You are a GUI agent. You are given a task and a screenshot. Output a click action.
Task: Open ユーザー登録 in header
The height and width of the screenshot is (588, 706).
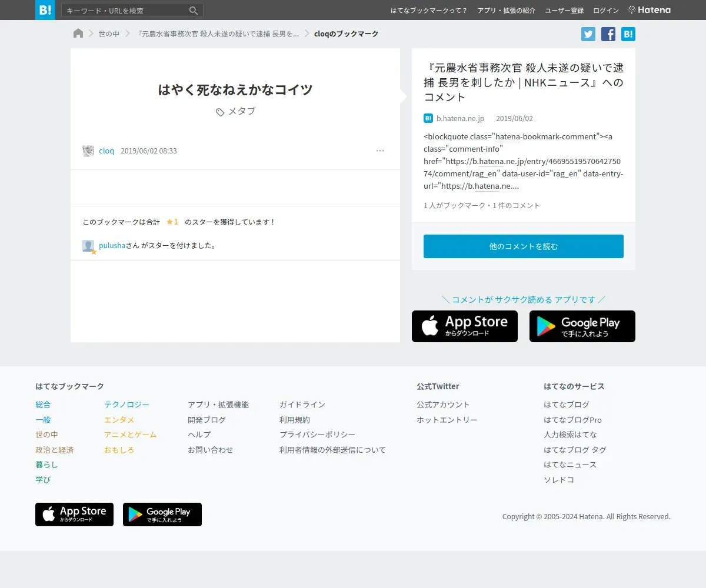(x=564, y=11)
